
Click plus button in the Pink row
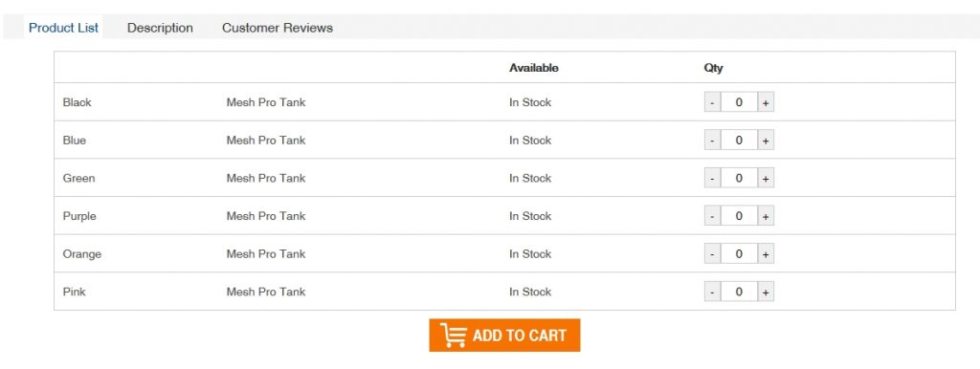[x=766, y=292]
